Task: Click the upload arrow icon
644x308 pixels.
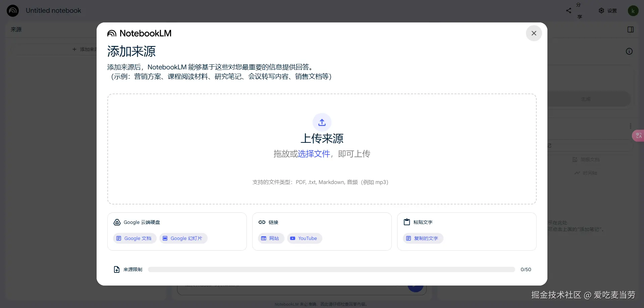Action: coord(322,122)
